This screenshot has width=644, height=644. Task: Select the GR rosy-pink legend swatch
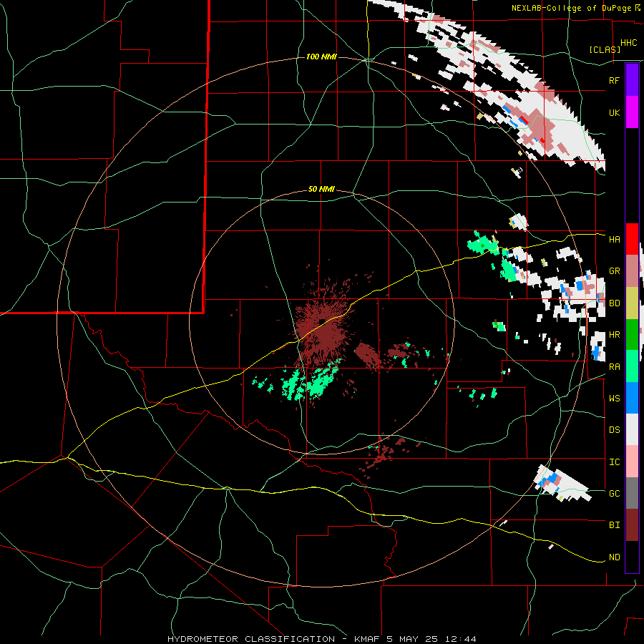(632, 271)
